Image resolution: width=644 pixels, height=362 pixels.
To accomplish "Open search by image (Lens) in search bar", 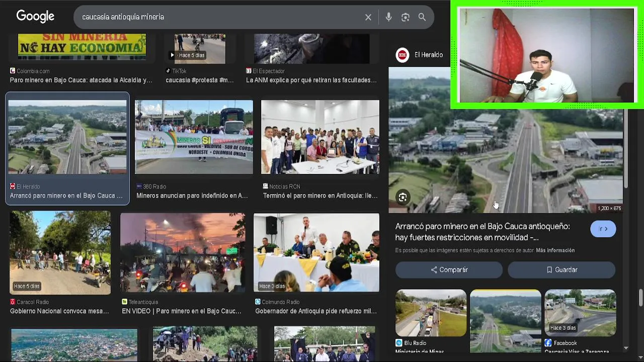I will click(x=406, y=17).
